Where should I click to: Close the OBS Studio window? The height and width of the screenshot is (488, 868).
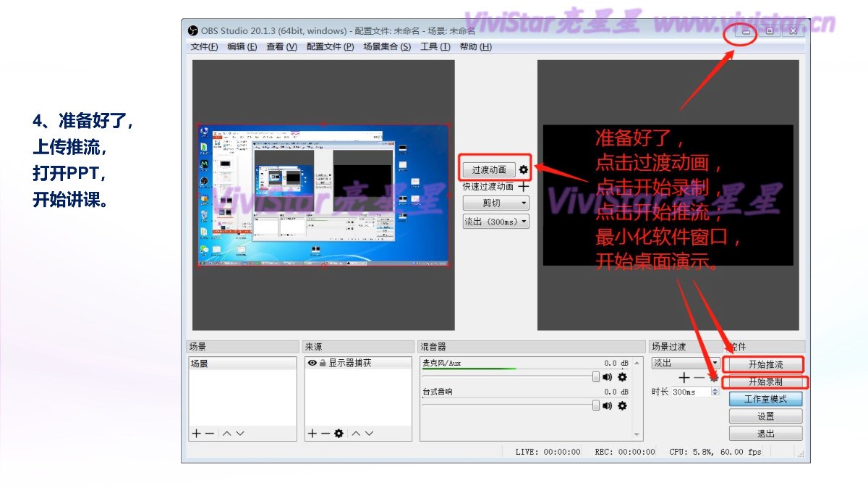pos(793,31)
